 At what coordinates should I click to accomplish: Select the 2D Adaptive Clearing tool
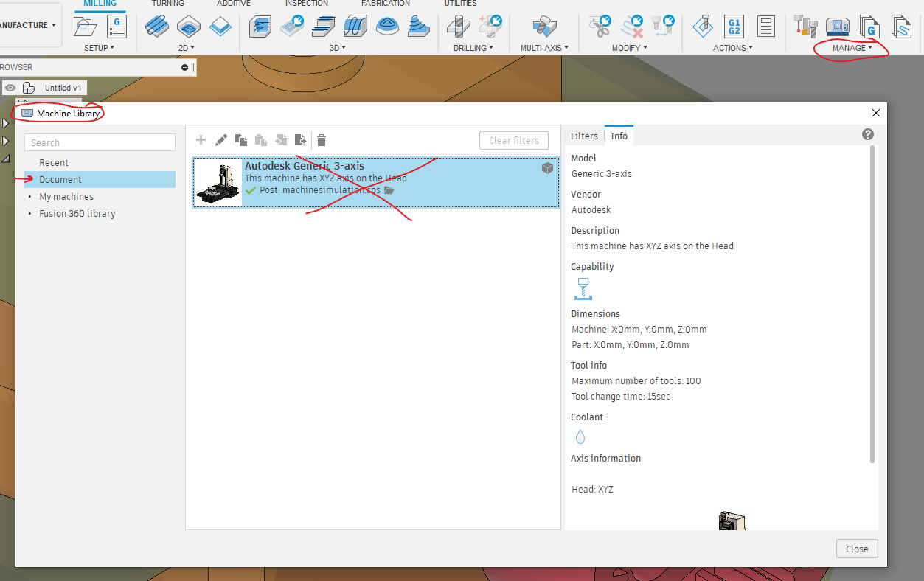156,27
